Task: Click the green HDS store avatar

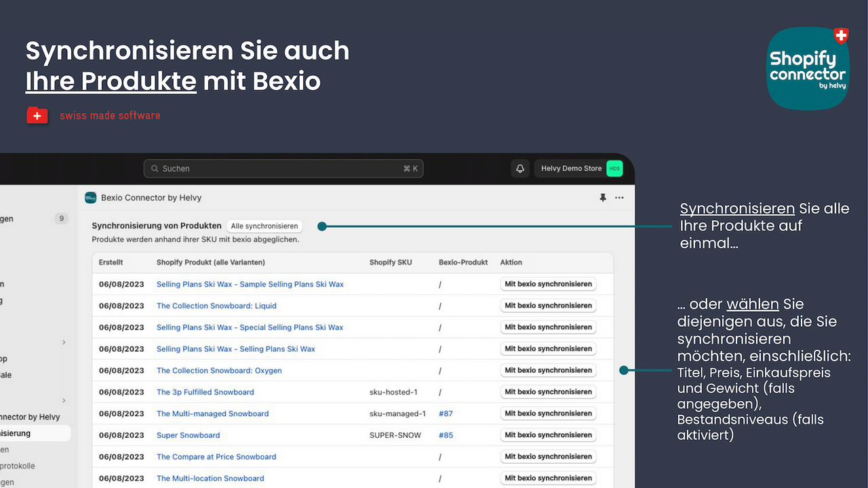Action: pyautogui.click(x=614, y=169)
